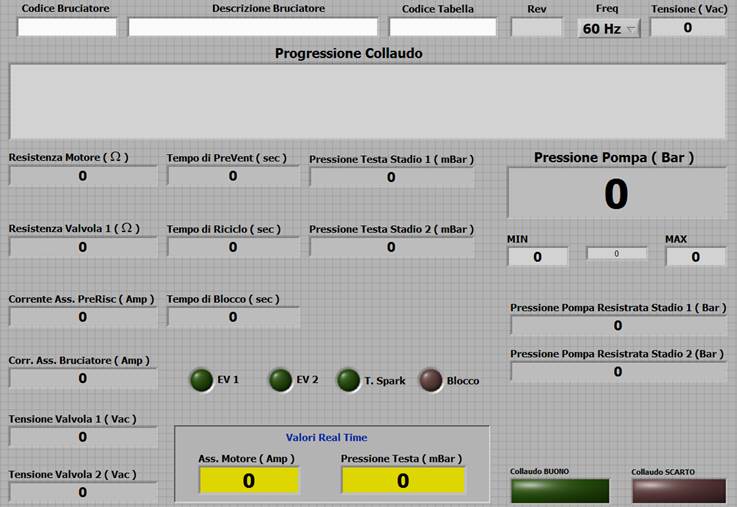Select the MAX pressure value field

pyautogui.click(x=695, y=257)
